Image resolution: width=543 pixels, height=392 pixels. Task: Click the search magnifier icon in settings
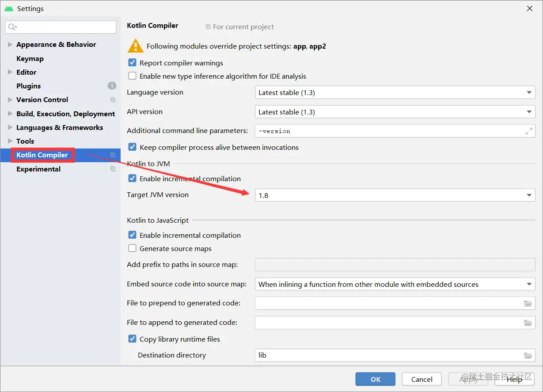tap(12, 27)
